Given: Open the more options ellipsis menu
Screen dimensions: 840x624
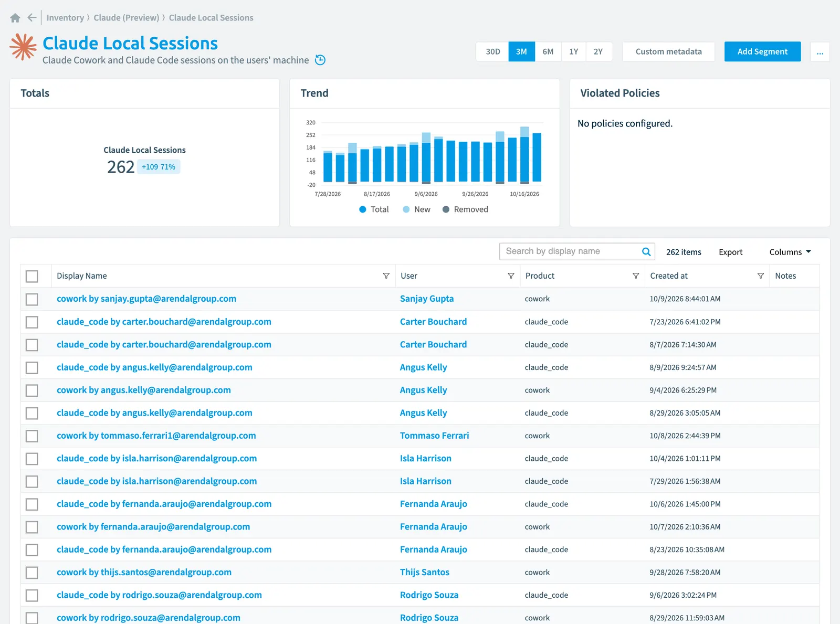Looking at the screenshot, I should 820,51.
